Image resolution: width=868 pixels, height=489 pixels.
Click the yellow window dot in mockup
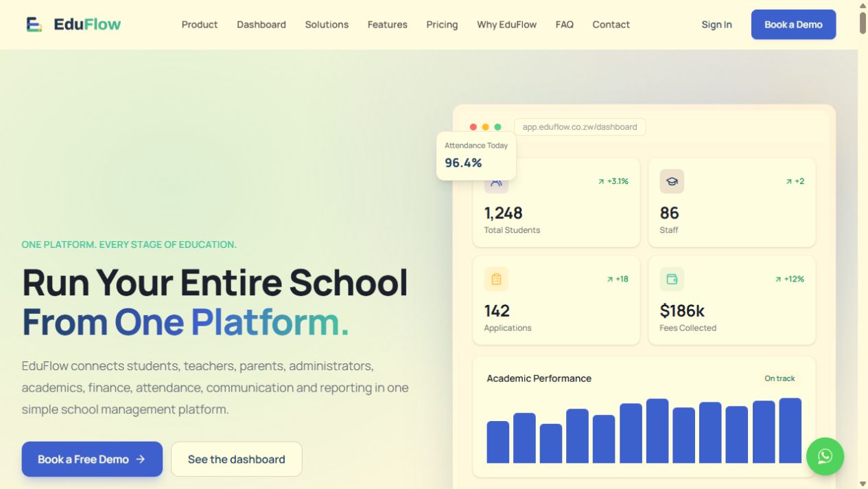coord(485,127)
